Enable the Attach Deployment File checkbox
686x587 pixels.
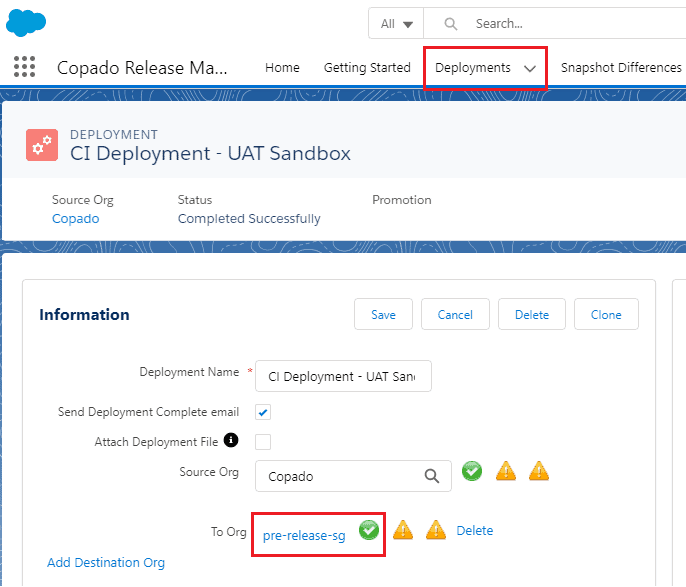point(263,442)
